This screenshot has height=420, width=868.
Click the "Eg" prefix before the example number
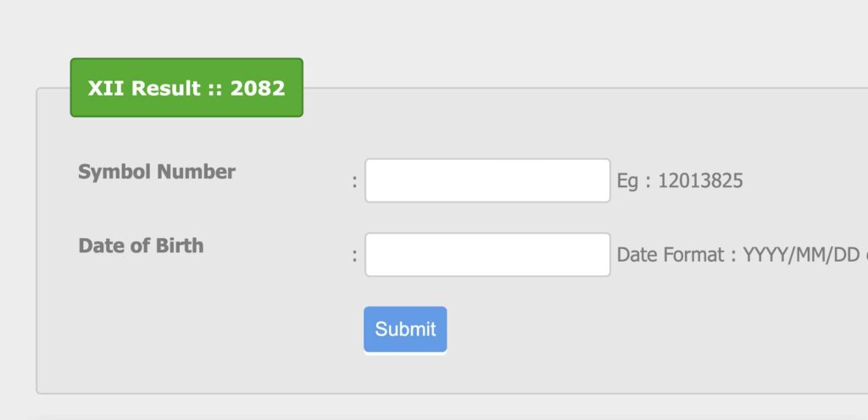[x=627, y=180]
